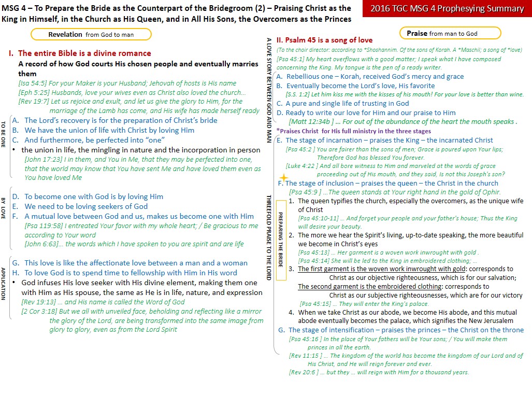Click item G. The stage of intensification
This screenshot has height=408, width=532.
pos(400,330)
